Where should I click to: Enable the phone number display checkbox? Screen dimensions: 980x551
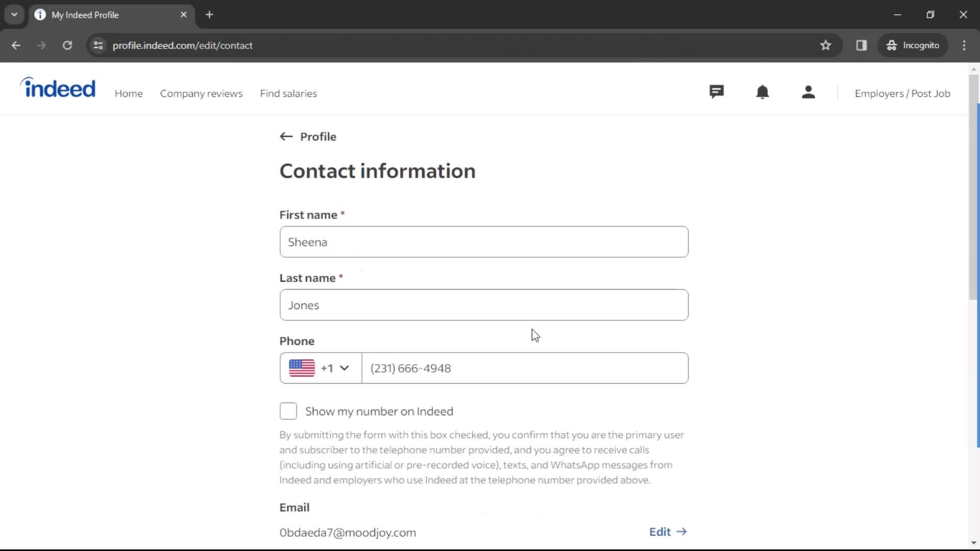tap(288, 411)
